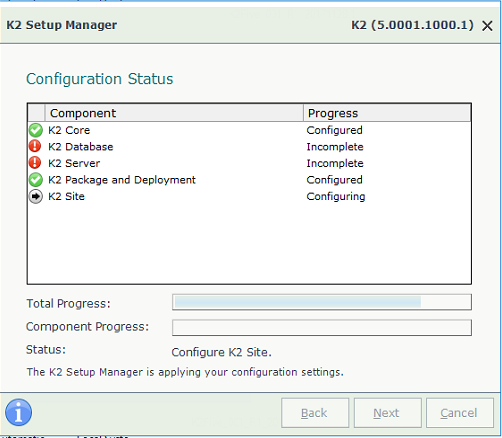The width and height of the screenshot is (502, 438).
Task: Select the K2 Site row text
Action: [x=66, y=196]
